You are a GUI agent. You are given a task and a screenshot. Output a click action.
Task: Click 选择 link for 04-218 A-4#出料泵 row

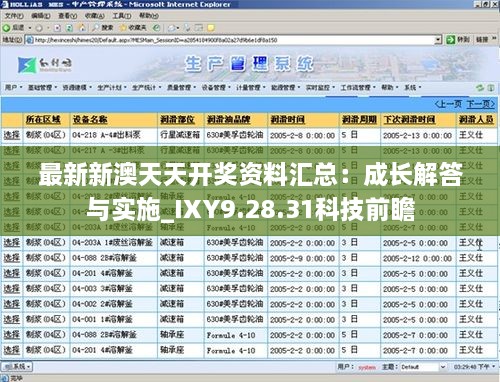(12, 135)
